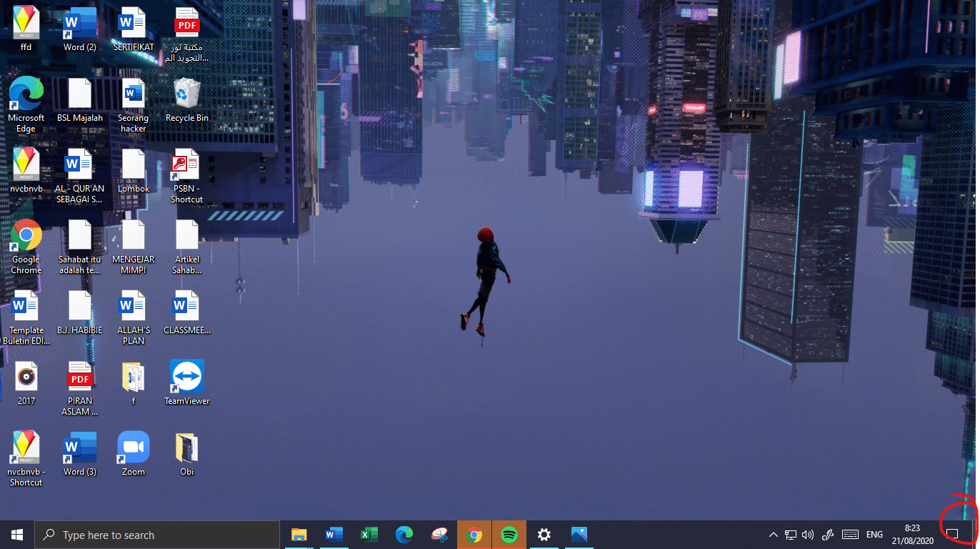Open the touch keyboard tray icon
This screenshot has width=980, height=549.
coord(850,535)
